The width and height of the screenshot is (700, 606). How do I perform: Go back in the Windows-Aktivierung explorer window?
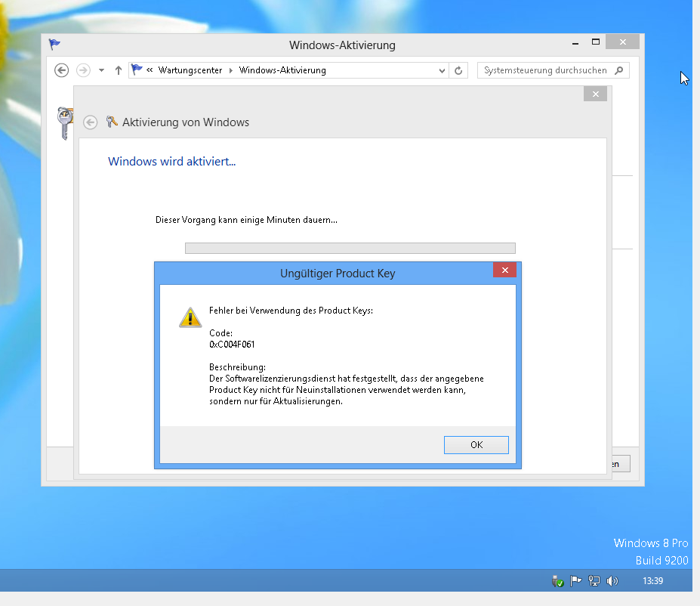click(62, 70)
